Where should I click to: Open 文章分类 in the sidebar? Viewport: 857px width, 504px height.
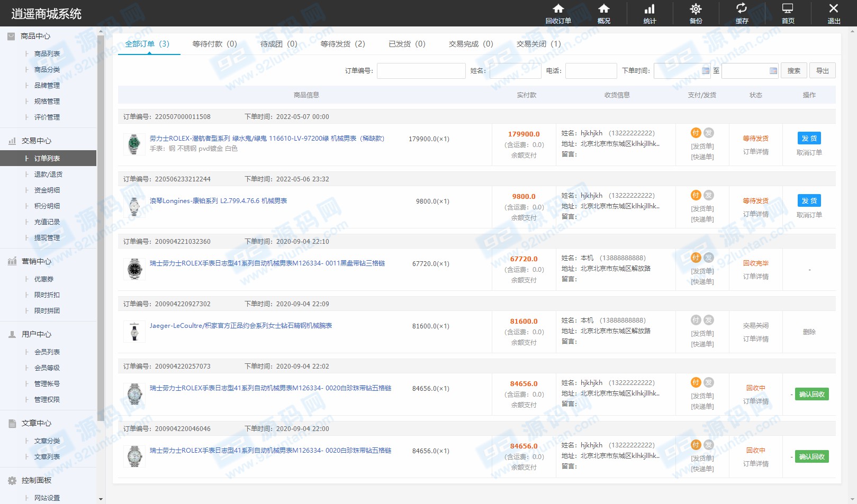[47, 441]
